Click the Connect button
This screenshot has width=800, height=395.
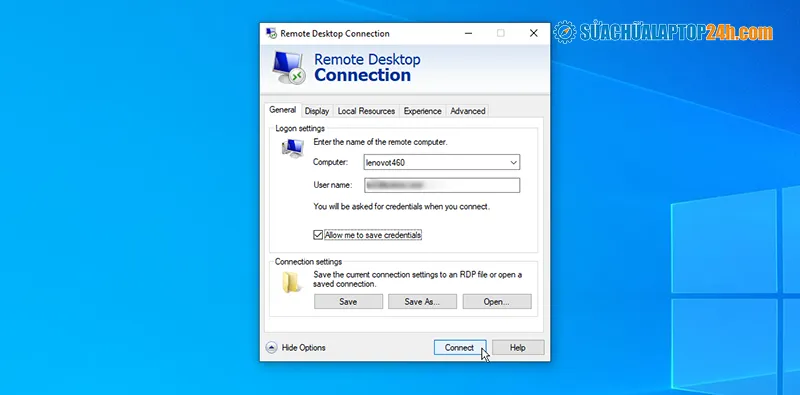point(459,348)
